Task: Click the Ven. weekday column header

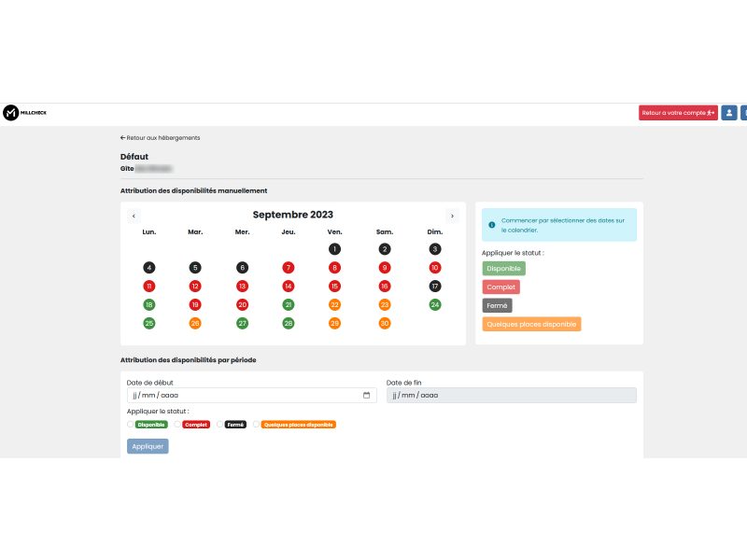Action: click(x=334, y=231)
